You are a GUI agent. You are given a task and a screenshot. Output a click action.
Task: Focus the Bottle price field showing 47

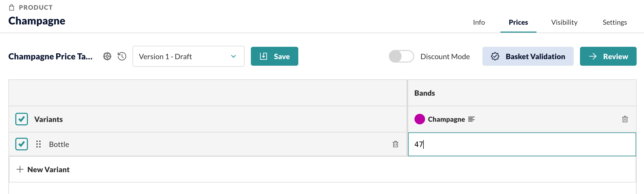[x=522, y=144]
